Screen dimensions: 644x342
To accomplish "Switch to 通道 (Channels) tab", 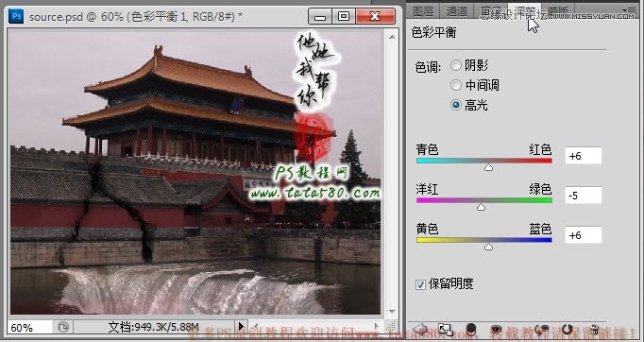I will coord(456,10).
